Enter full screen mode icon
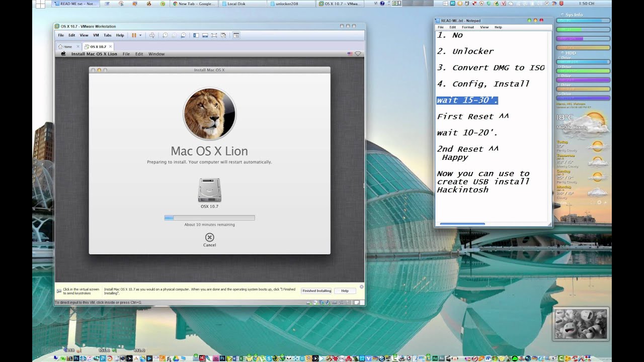The image size is (644, 362). 214,35
